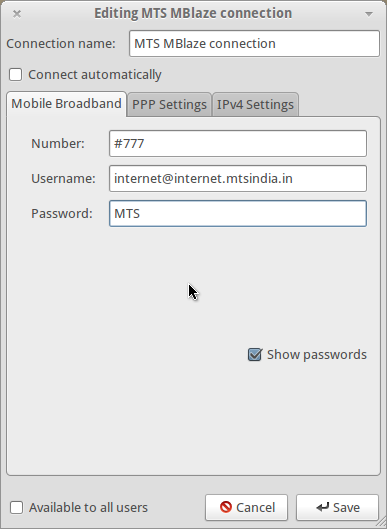
Task: Cancel editing the connection
Action: 246,507
